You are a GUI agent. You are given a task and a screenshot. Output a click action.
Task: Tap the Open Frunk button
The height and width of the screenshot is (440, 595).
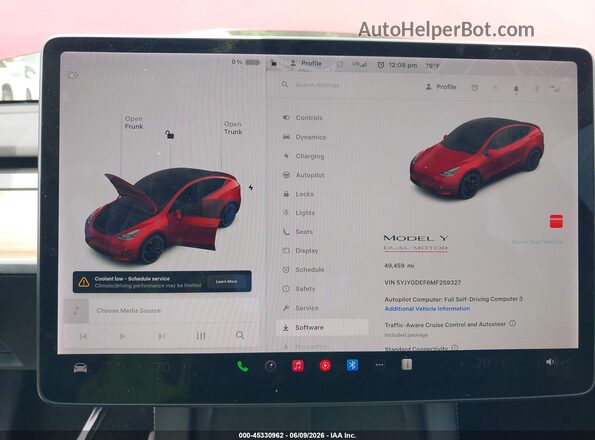[134, 123]
